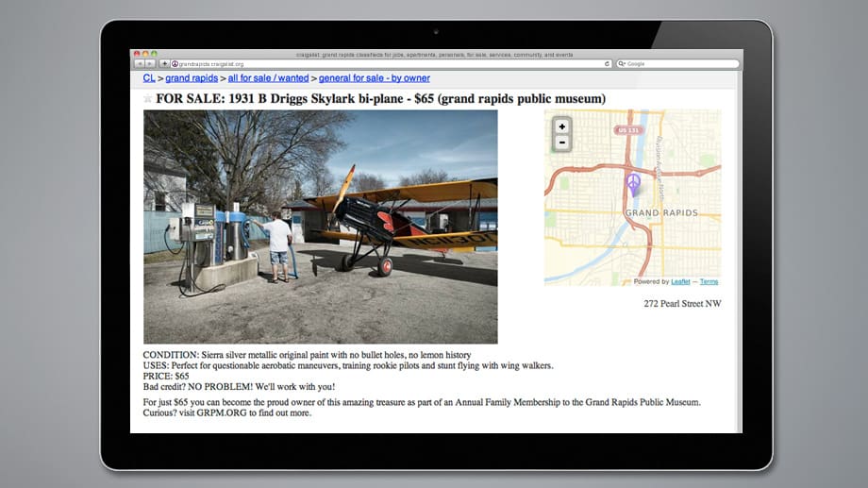Open general for sale - by owner
This screenshot has height=488, width=868.
[374, 78]
